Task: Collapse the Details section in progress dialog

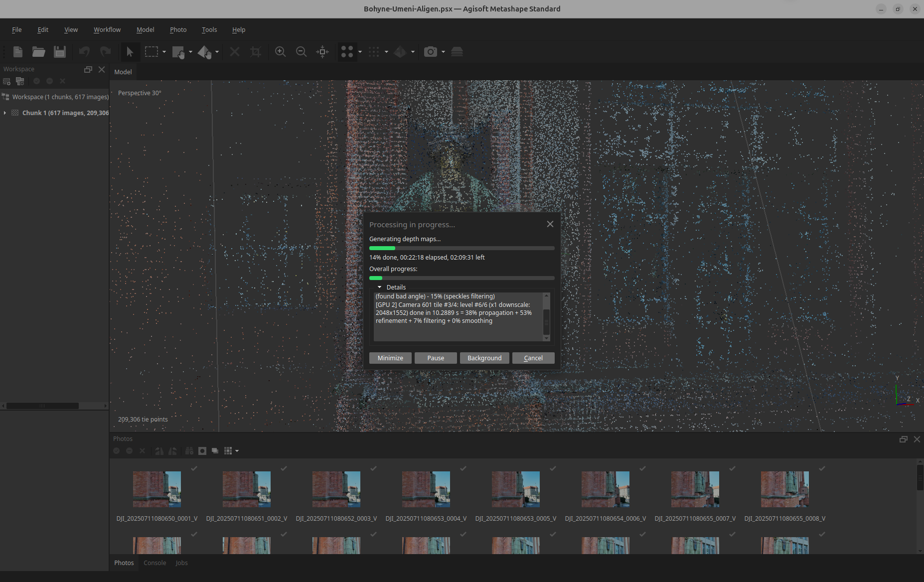Action: [379, 288]
